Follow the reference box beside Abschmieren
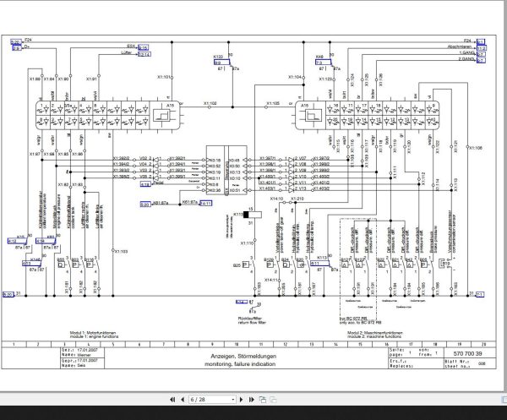The width and height of the screenshot is (507, 420). [482, 48]
